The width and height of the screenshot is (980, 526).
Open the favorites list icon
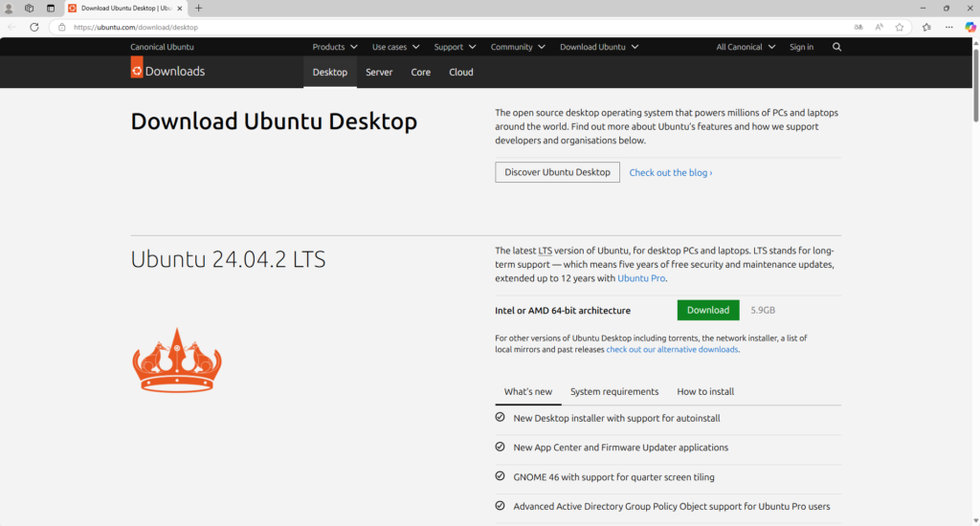(x=926, y=27)
